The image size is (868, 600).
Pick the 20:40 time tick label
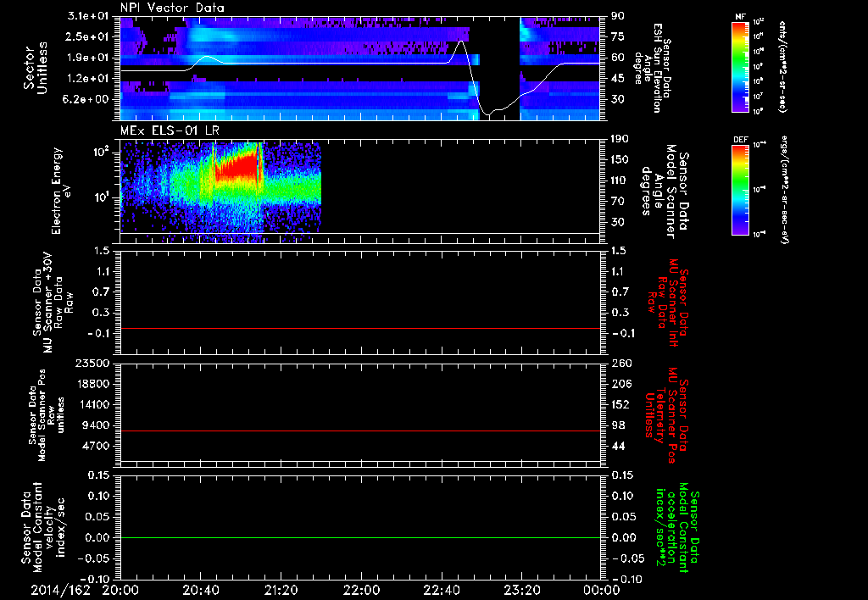(200, 590)
